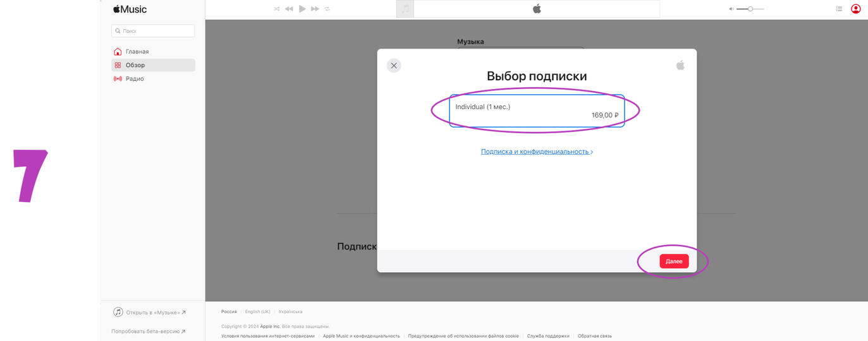The width and height of the screenshot is (868, 341).
Task: Click the Apple Music logo
Action: point(130,9)
